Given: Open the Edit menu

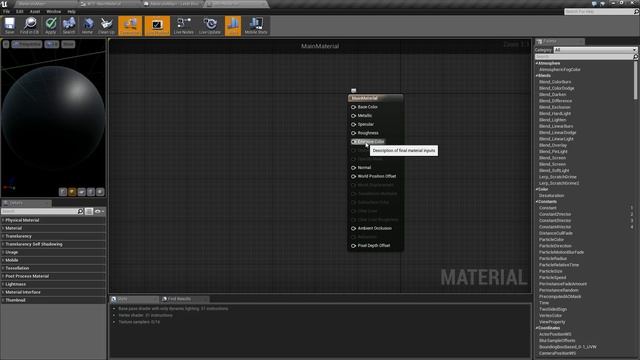Looking at the screenshot, I should tap(20, 11).
